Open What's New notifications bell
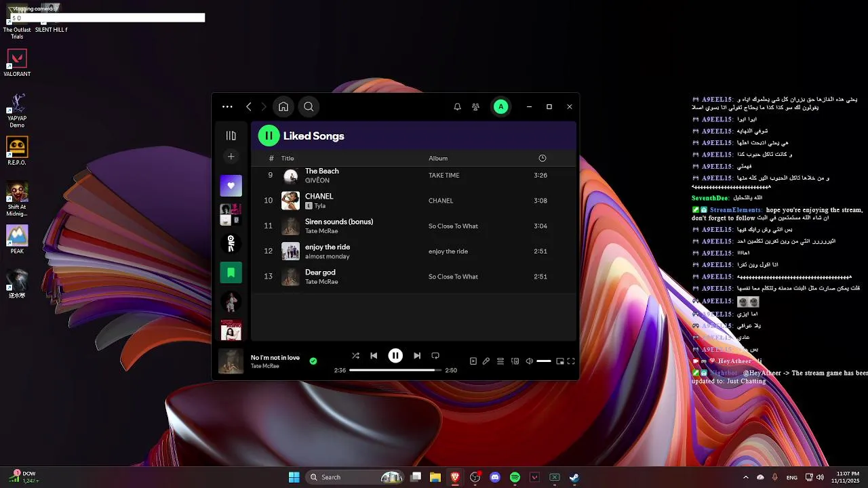This screenshot has width=868, height=488. point(457,106)
